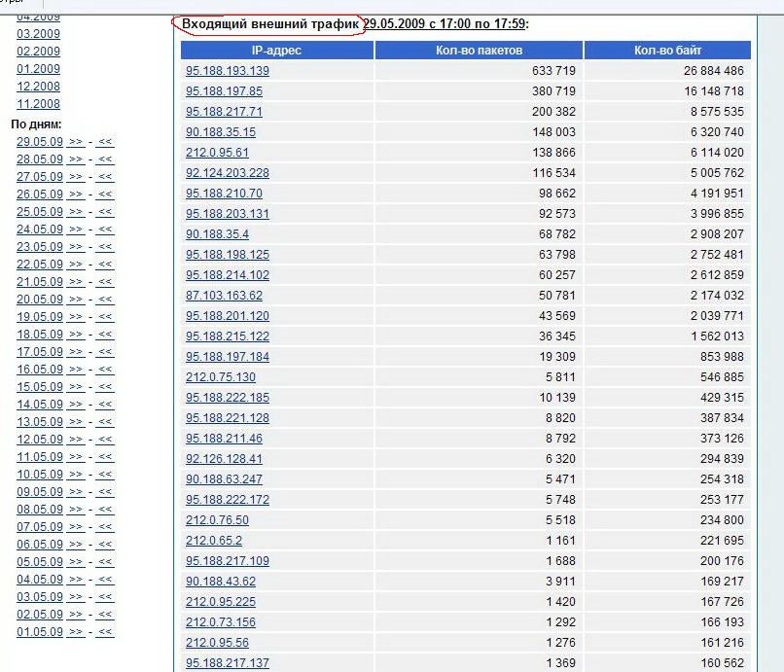Open IP address 95.188.214.102 link
Screen dimensions: 784x672
(x=227, y=275)
